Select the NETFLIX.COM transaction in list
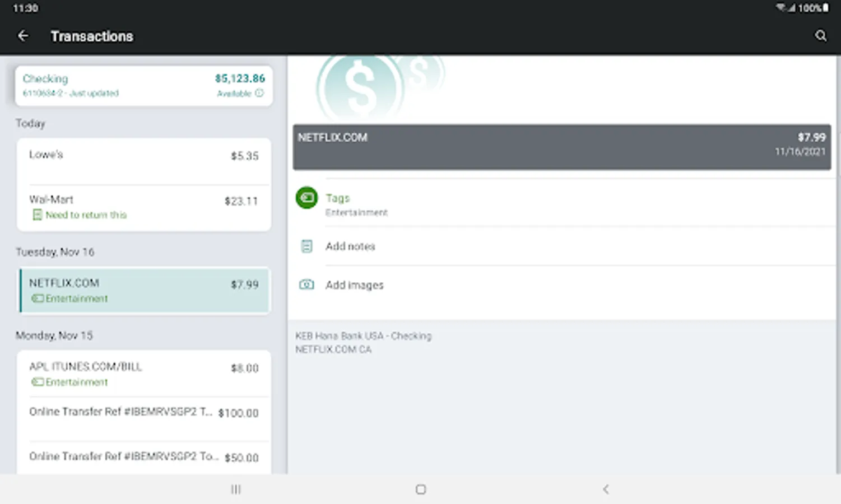The width and height of the screenshot is (841, 504). pyautogui.click(x=144, y=291)
